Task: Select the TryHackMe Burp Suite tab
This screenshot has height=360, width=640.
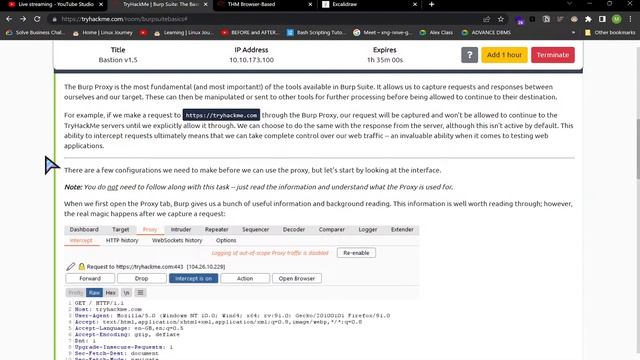Action: pos(160,4)
